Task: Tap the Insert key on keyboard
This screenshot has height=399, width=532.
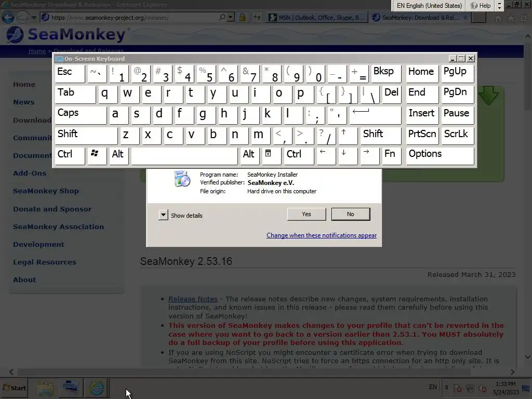Action: (x=422, y=115)
